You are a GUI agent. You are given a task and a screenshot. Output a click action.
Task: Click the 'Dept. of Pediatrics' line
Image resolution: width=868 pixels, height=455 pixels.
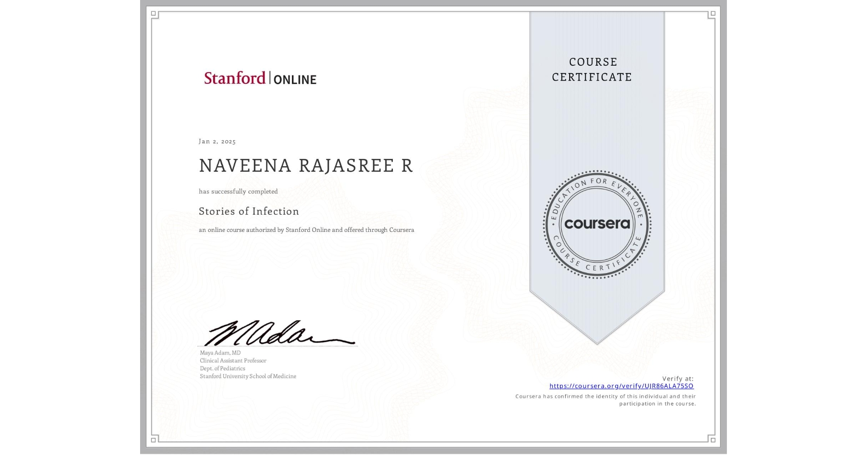point(222,368)
